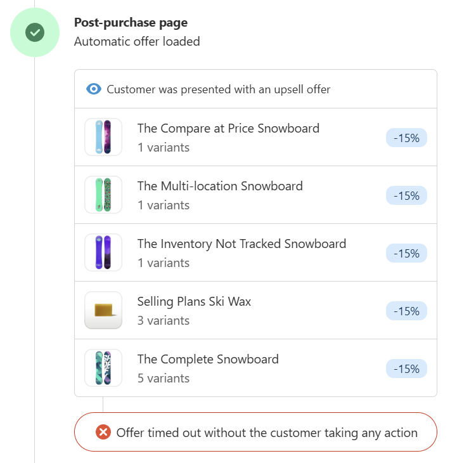Select The Complete Snowboard title

(x=208, y=360)
